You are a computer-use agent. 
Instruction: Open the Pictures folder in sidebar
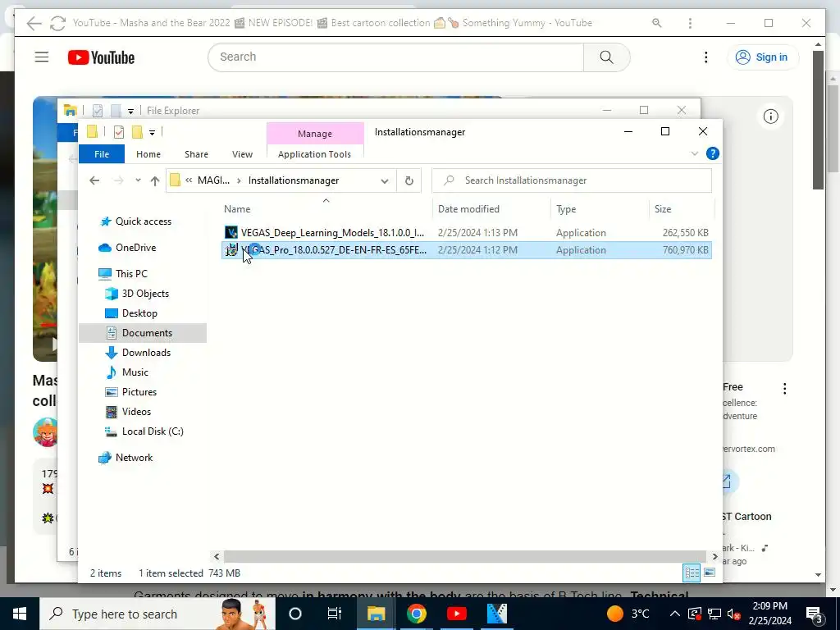[x=139, y=392]
